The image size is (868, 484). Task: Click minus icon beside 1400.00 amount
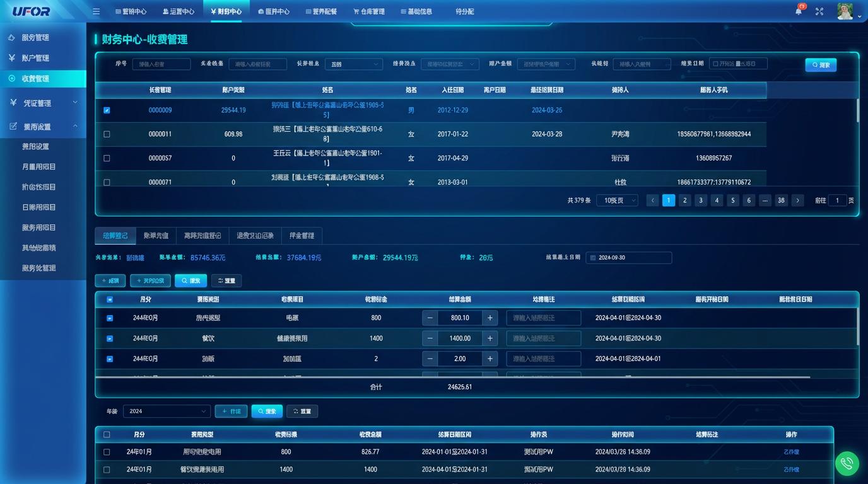tap(430, 338)
